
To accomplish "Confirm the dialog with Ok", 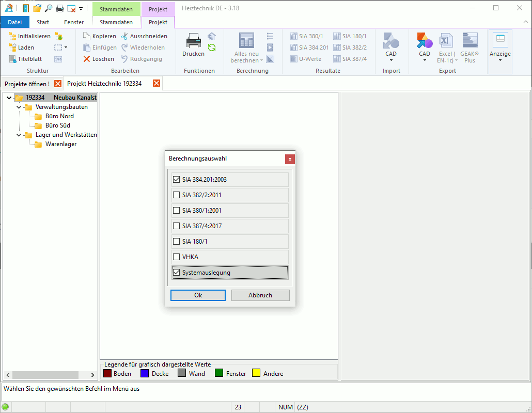I will (x=198, y=295).
